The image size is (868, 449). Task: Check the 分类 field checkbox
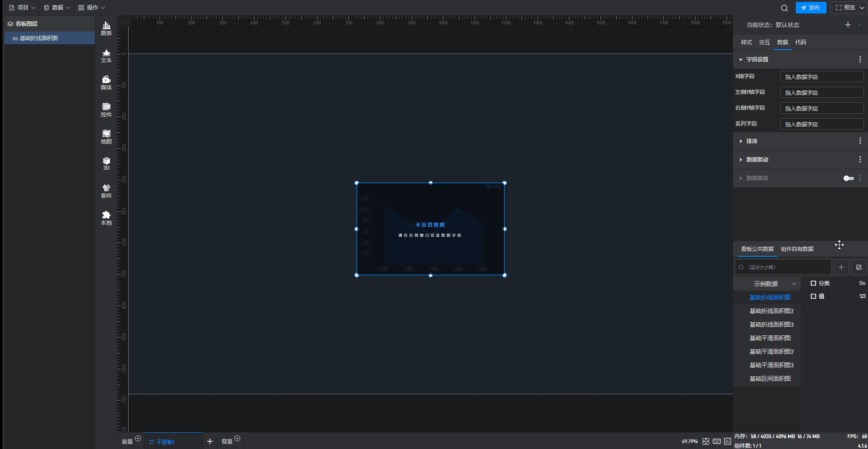click(x=813, y=283)
